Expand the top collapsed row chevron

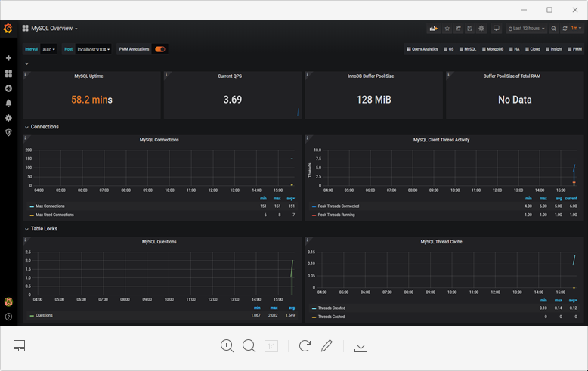tap(26, 63)
